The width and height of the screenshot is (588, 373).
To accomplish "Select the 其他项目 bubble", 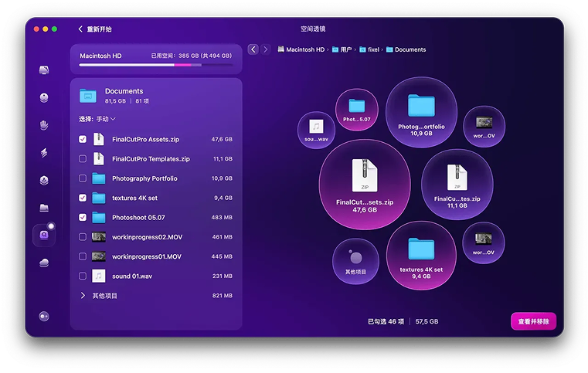I will click(x=355, y=261).
